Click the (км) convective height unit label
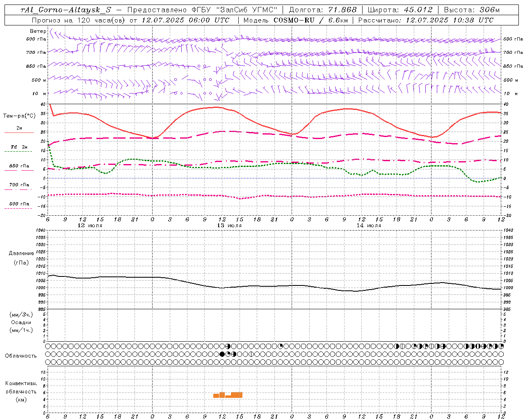This screenshot has width=525, height=420. 21,399
